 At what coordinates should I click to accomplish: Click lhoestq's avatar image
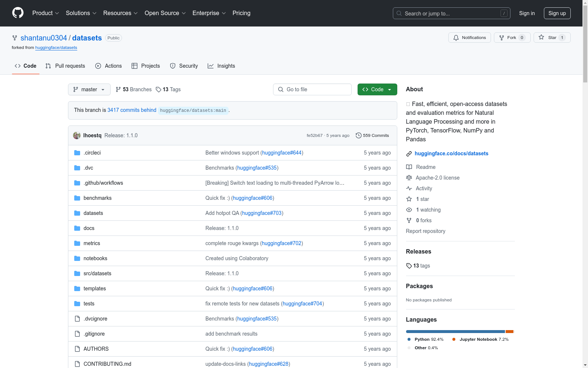tap(77, 135)
